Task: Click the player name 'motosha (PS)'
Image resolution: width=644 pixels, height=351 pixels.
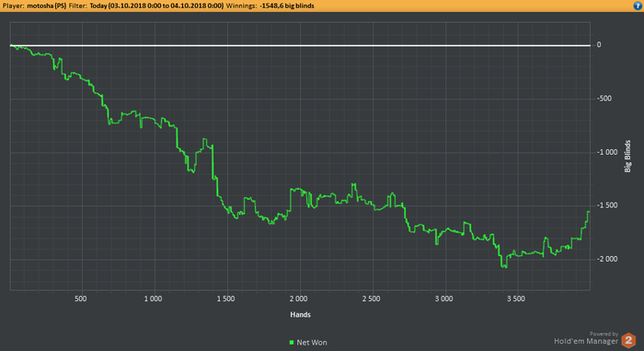Action: [46, 6]
